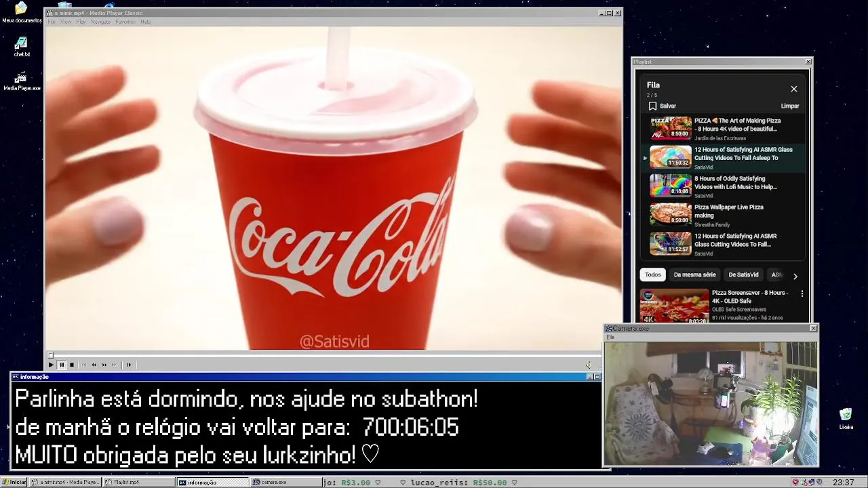The width and height of the screenshot is (868, 488).
Task: Launch Media Player.exe desktop shortcut
Action: click(22, 81)
